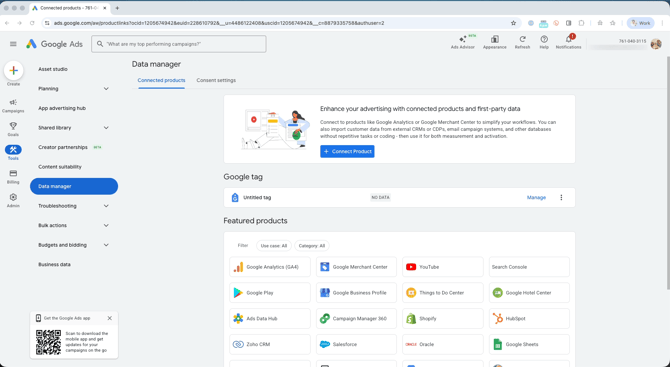Viewport: 670px width, 367px height.
Task: Select Google Merchant Center card
Action: click(356, 267)
